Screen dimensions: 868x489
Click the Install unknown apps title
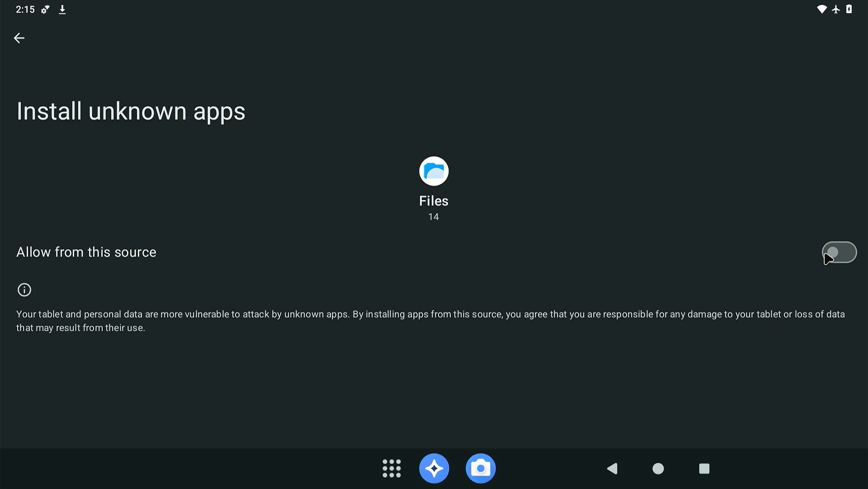(x=131, y=111)
